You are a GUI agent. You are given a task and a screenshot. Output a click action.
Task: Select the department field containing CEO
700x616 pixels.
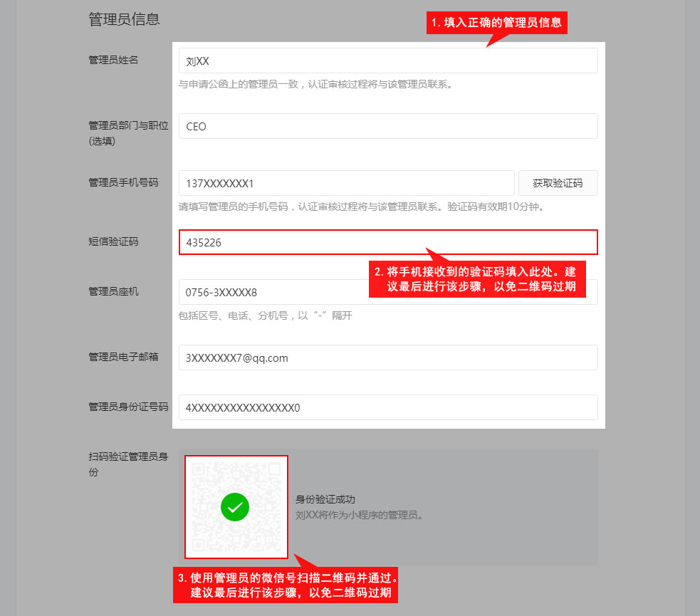388,126
